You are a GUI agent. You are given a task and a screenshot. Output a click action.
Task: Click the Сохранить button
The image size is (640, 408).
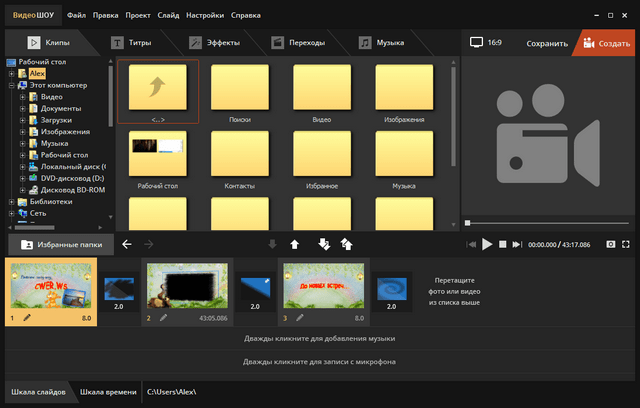(547, 44)
